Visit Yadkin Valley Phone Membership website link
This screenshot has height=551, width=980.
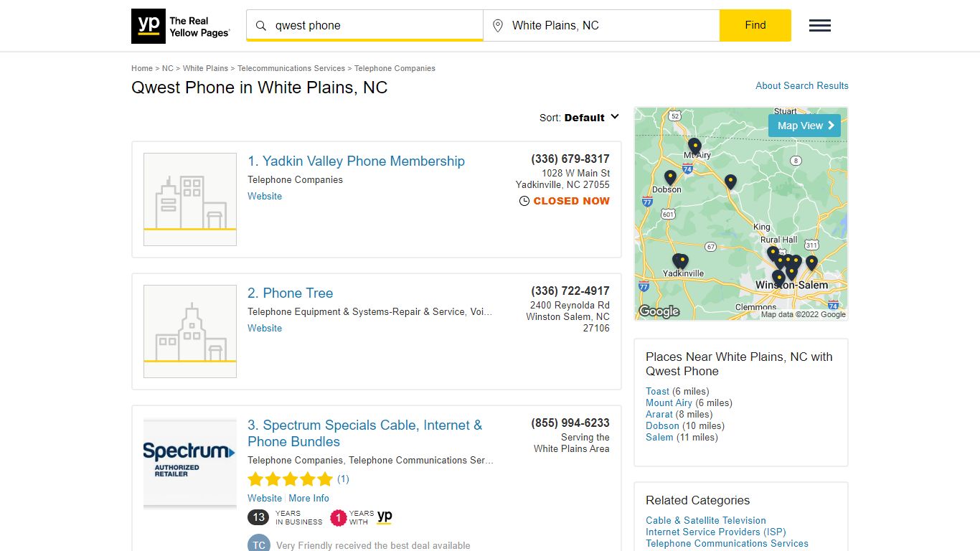click(x=265, y=196)
